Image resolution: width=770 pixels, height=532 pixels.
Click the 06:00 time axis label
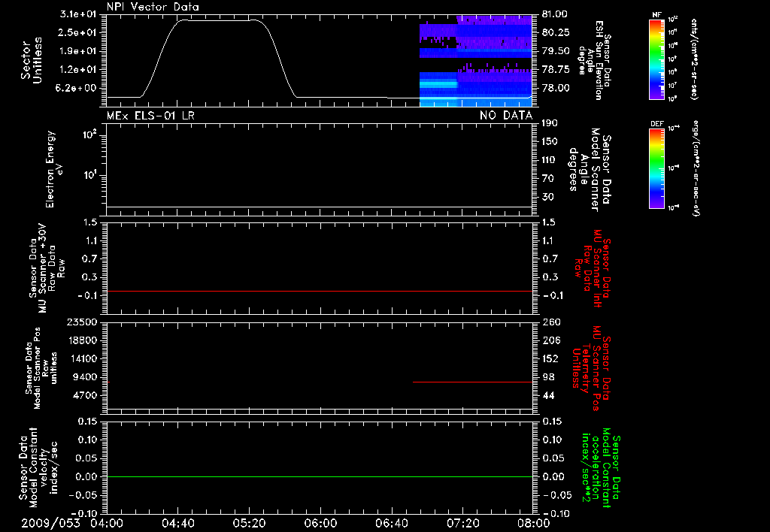tap(320, 523)
